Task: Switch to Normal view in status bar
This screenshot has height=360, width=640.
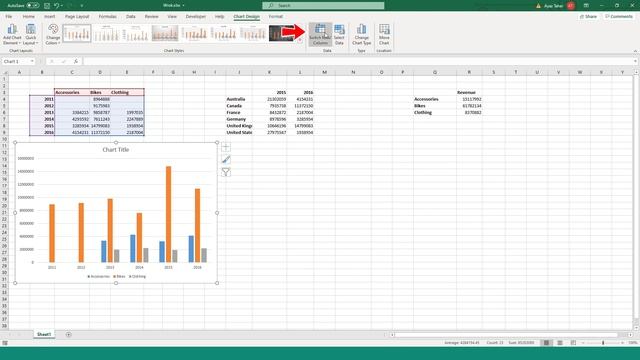Action: [x=546, y=343]
